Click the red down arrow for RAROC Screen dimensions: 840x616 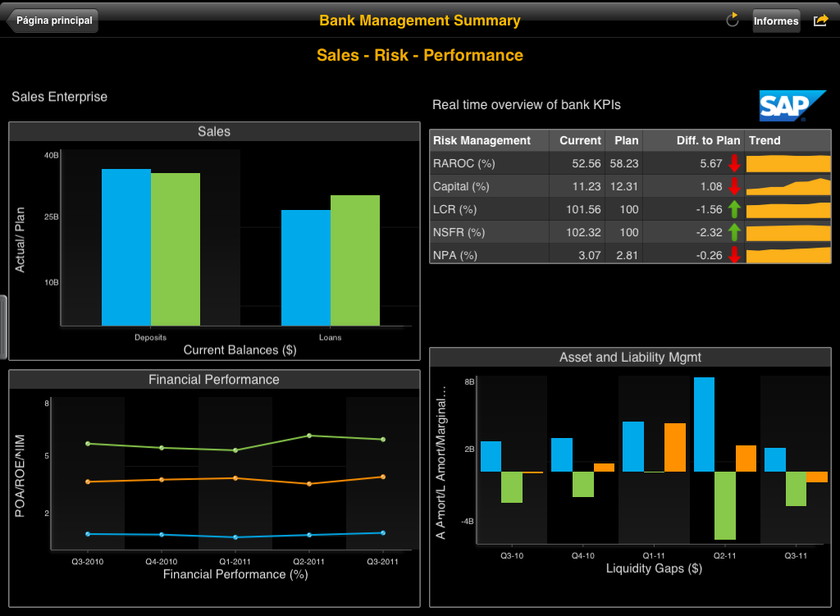(734, 163)
